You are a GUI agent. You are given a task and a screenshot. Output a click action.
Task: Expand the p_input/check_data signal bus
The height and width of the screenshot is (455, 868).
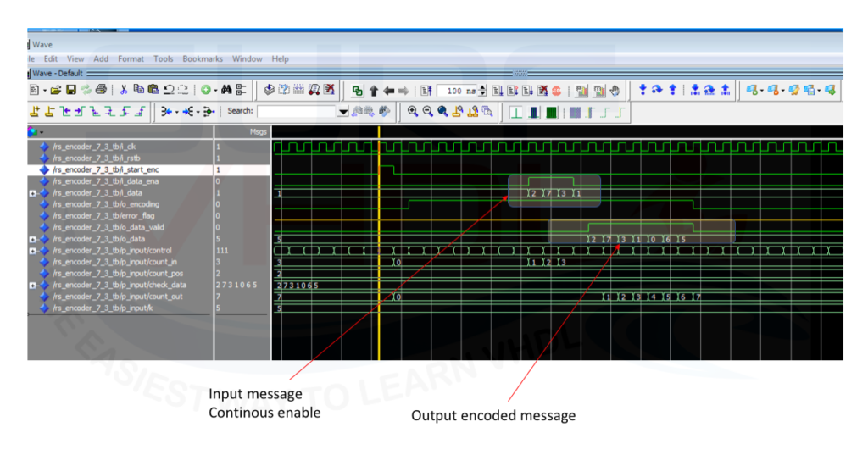pos(33,285)
